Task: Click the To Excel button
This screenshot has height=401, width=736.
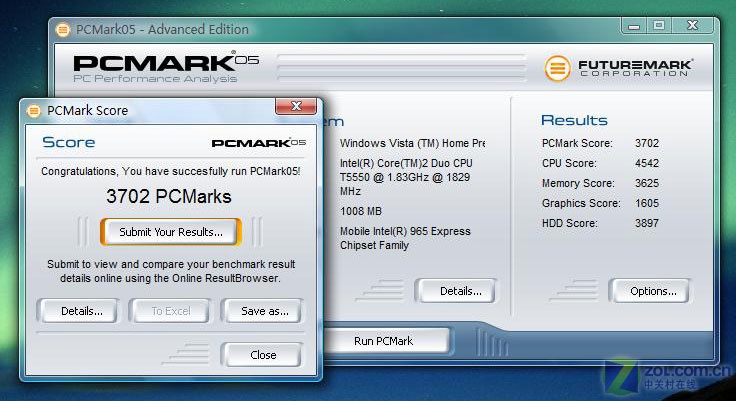Action: (x=170, y=311)
